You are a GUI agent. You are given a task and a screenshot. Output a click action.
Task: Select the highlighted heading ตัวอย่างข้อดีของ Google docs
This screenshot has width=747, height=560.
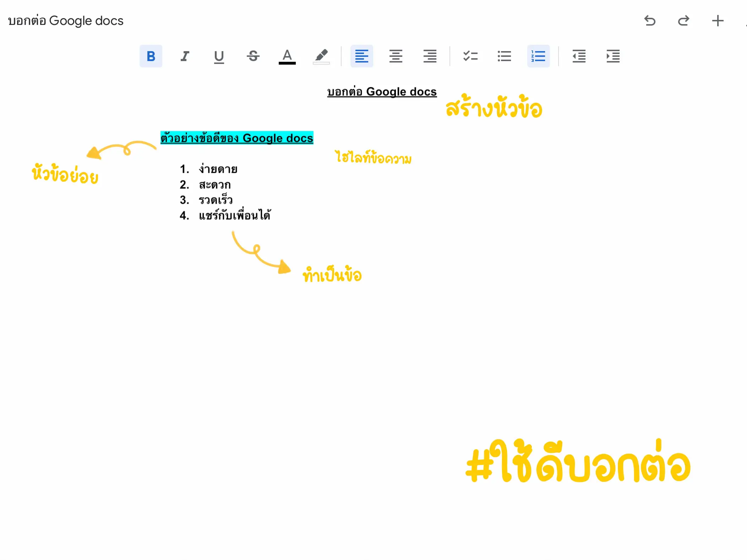[237, 138]
